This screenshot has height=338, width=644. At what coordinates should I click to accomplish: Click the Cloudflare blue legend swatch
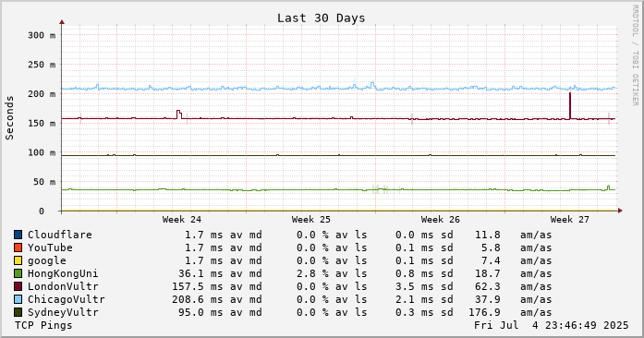tap(18, 235)
